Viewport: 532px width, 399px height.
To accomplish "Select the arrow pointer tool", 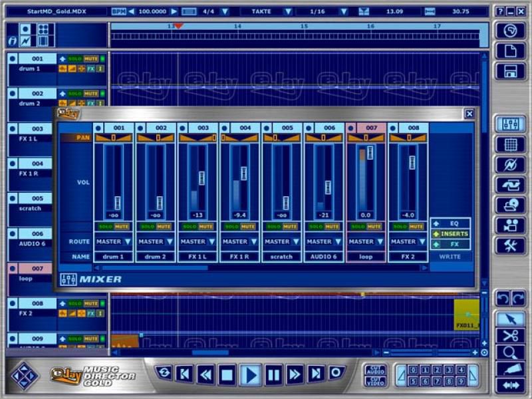I will click(510, 319).
